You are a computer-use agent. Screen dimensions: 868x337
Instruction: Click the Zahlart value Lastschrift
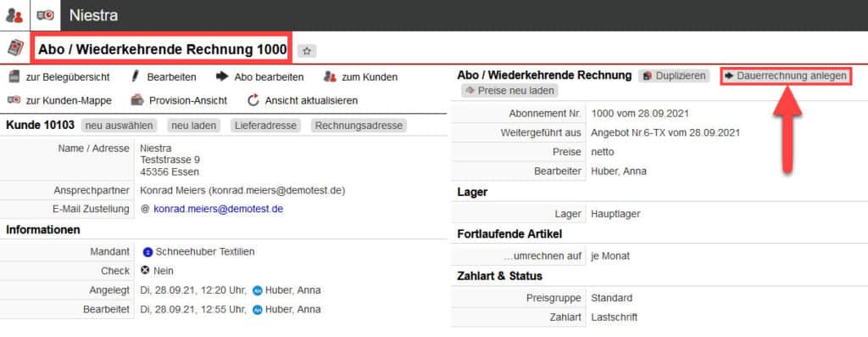point(614,317)
